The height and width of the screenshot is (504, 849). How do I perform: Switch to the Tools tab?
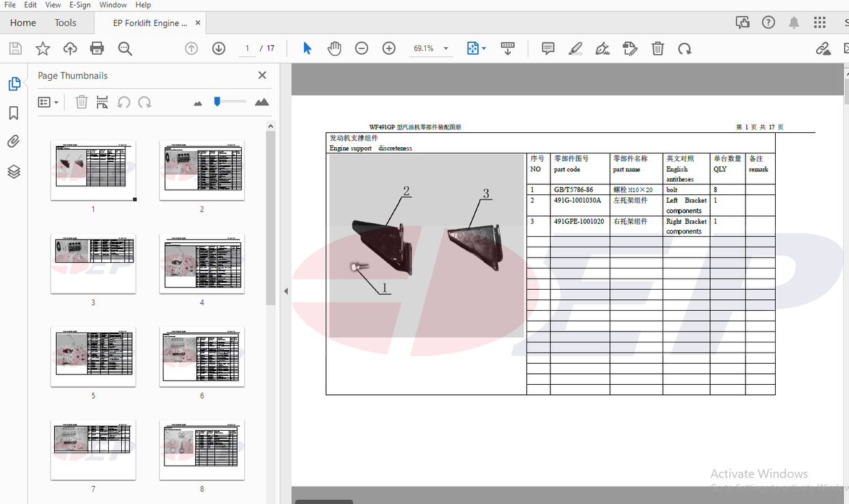(x=65, y=22)
